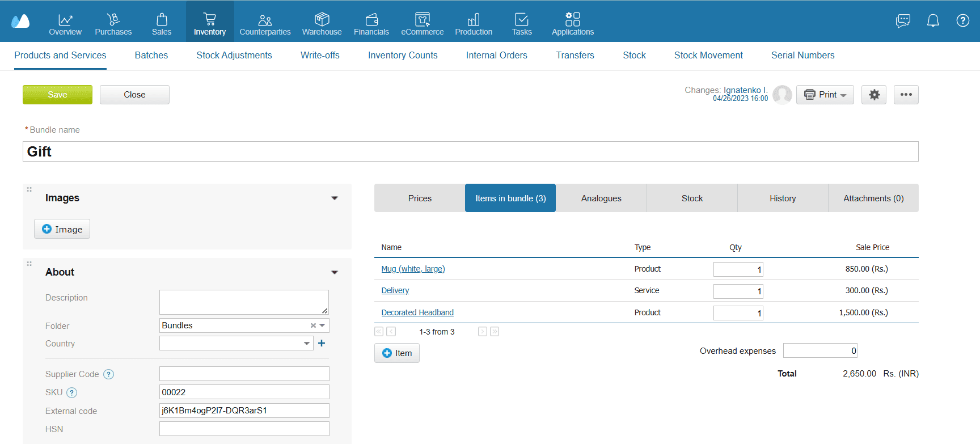The height and width of the screenshot is (444, 980).
Task: Switch to the Prices tab
Action: pos(420,198)
